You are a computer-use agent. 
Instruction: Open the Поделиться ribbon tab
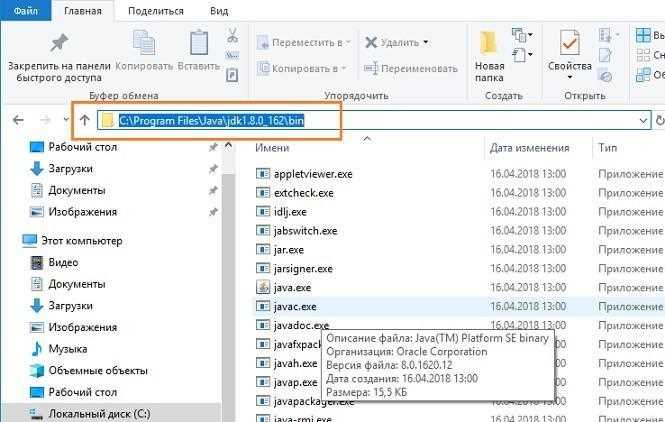coord(156,11)
